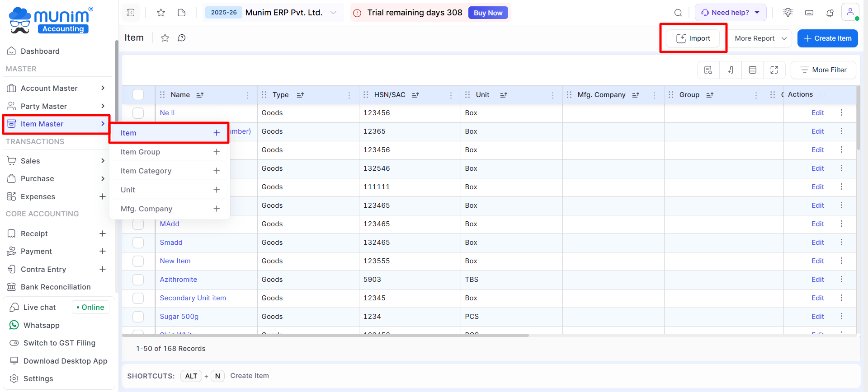Favorite the Item page with the star icon

[x=165, y=38]
